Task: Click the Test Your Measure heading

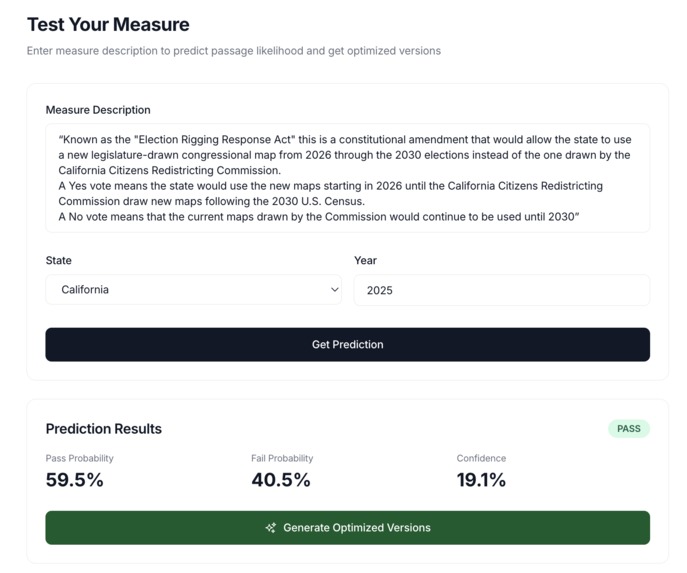Action: (x=108, y=24)
